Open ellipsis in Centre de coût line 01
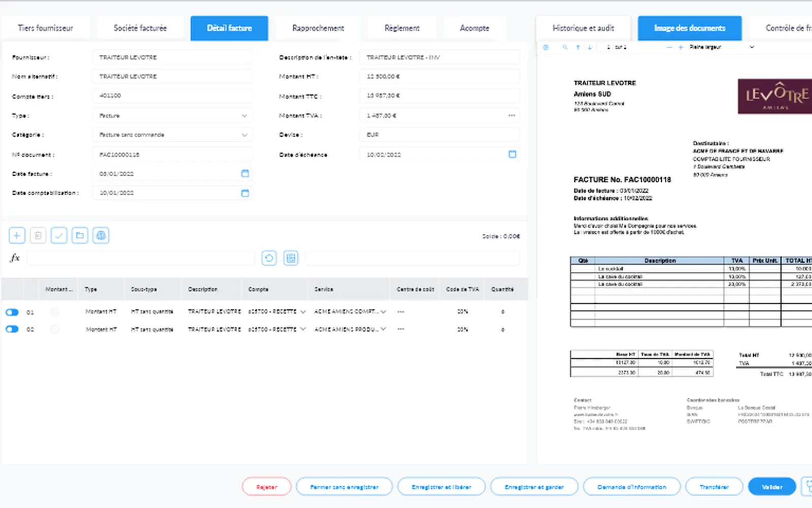This screenshot has width=812, height=508. click(x=401, y=312)
